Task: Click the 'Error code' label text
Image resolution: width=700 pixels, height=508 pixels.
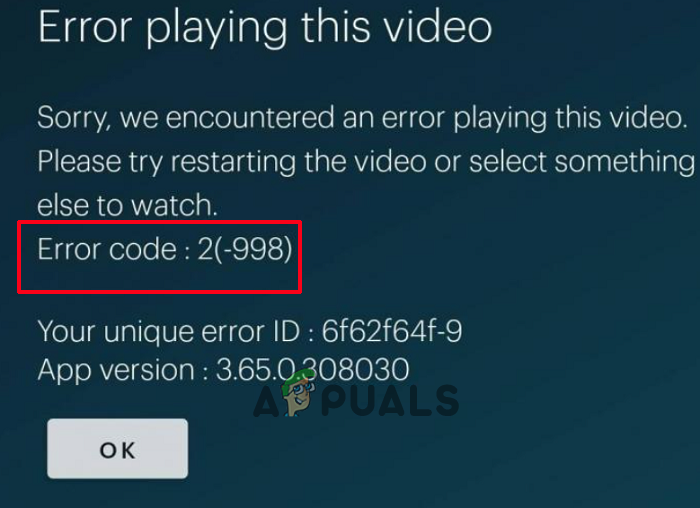Action: (107, 249)
